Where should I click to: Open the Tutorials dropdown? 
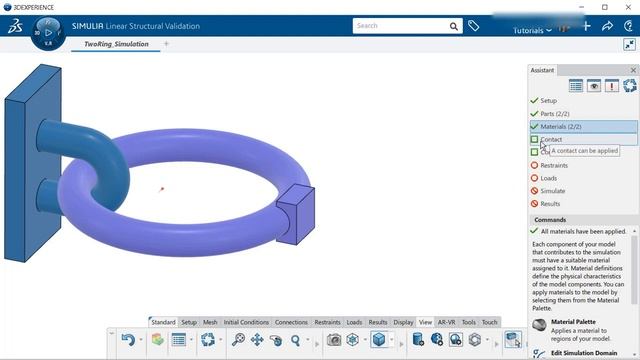(x=532, y=31)
